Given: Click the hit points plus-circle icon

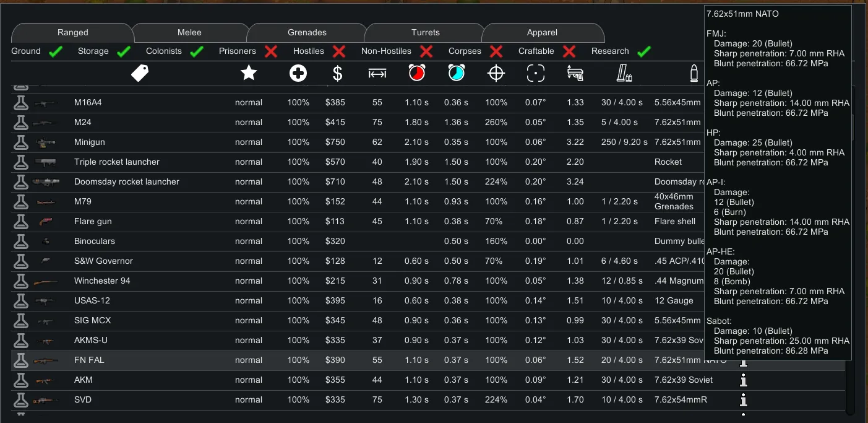Looking at the screenshot, I should [x=298, y=74].
